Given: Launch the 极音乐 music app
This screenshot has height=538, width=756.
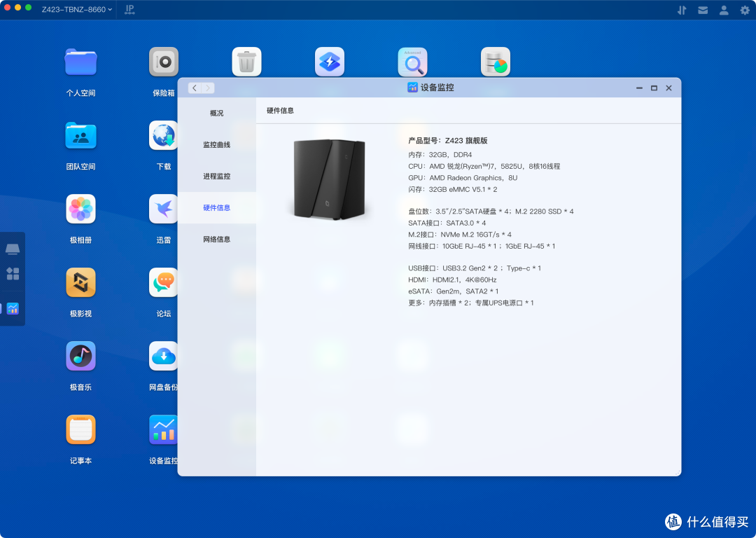Looking at the screenshot, I should click(80, 356).
